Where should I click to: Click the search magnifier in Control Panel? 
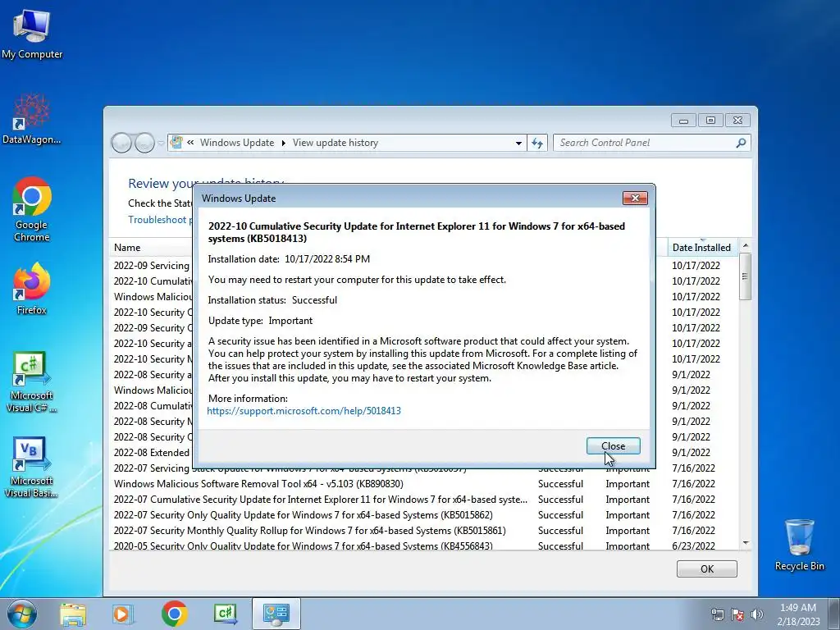[x=741, y=143]
